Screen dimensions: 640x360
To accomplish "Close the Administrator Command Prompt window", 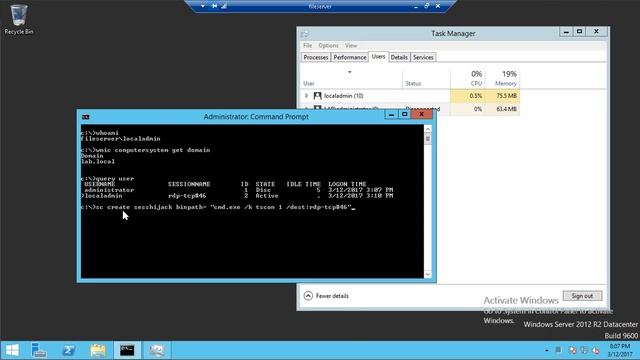I will (421, 115).
